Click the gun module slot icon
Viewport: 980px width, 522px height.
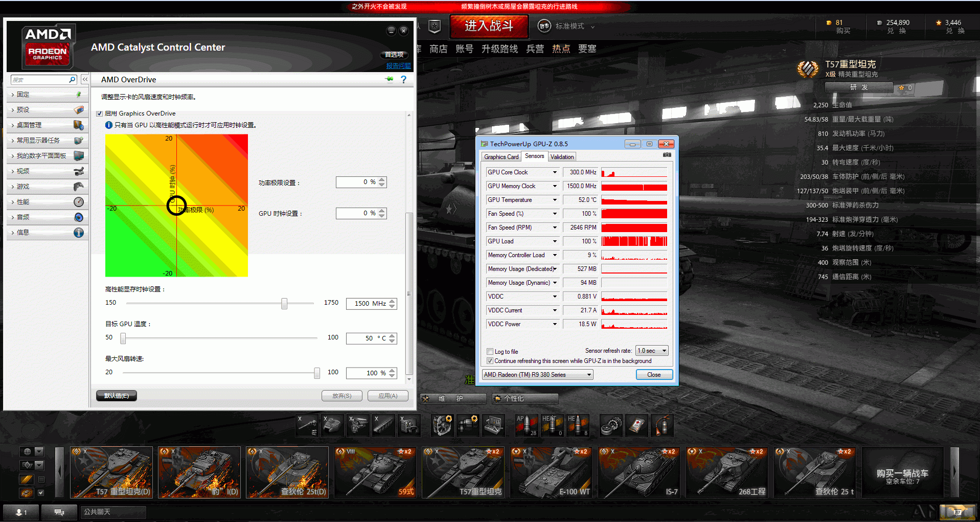pyautogui.click(x=308, y=425)
